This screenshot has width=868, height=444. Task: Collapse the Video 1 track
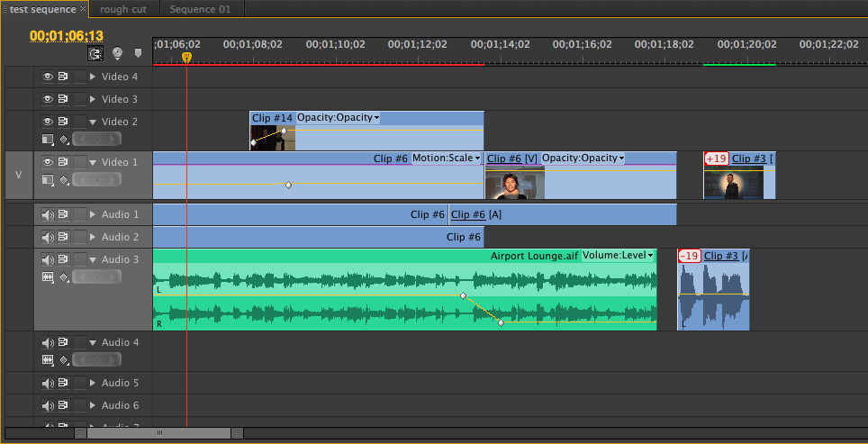point(93,162)
